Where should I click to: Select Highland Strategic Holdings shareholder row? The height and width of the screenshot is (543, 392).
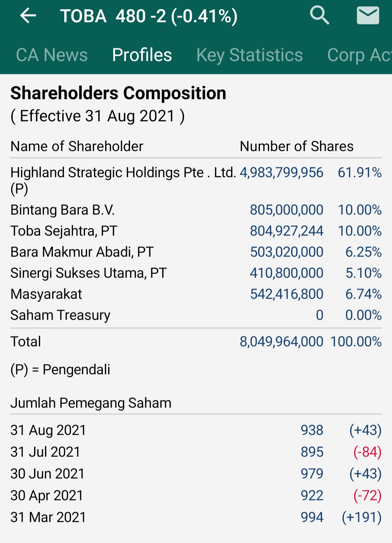123,173
